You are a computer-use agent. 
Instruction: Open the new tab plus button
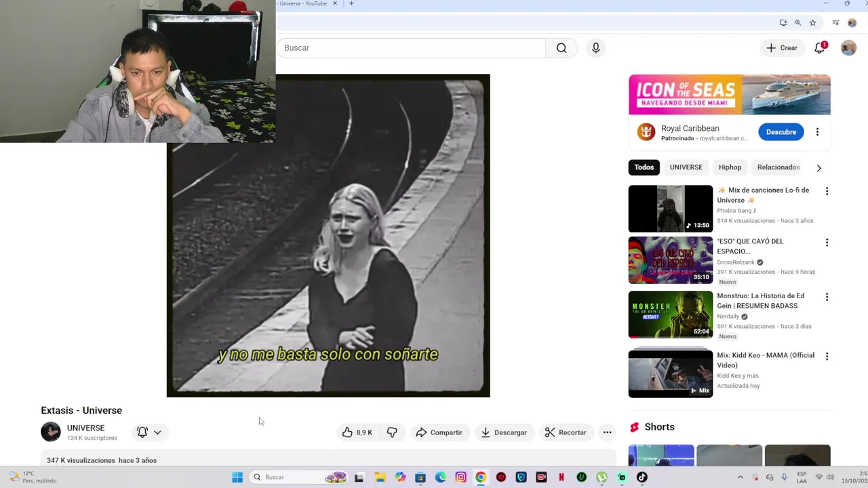tap(351, 3)
